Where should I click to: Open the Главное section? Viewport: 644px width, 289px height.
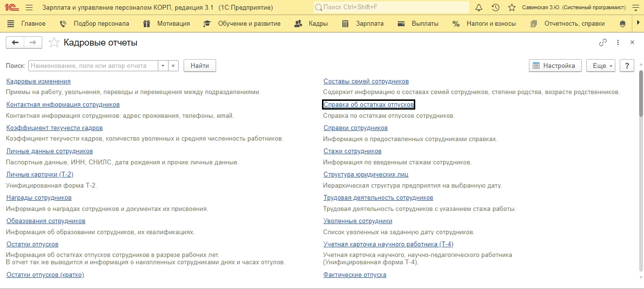click(x=27, y=23)
